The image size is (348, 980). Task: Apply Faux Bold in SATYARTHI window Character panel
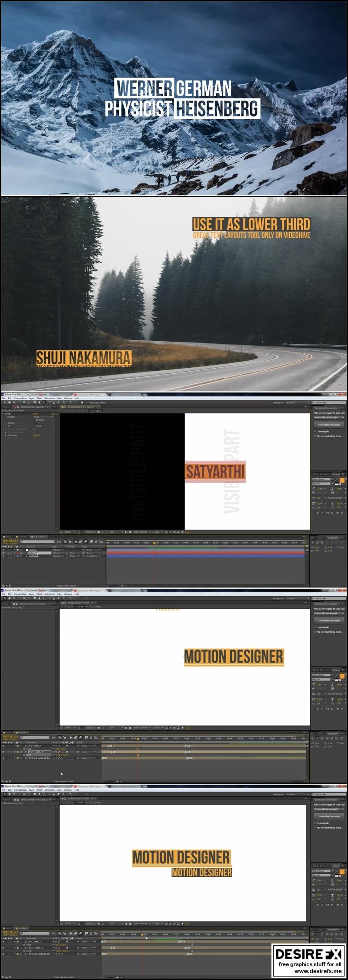pos(318,513)
